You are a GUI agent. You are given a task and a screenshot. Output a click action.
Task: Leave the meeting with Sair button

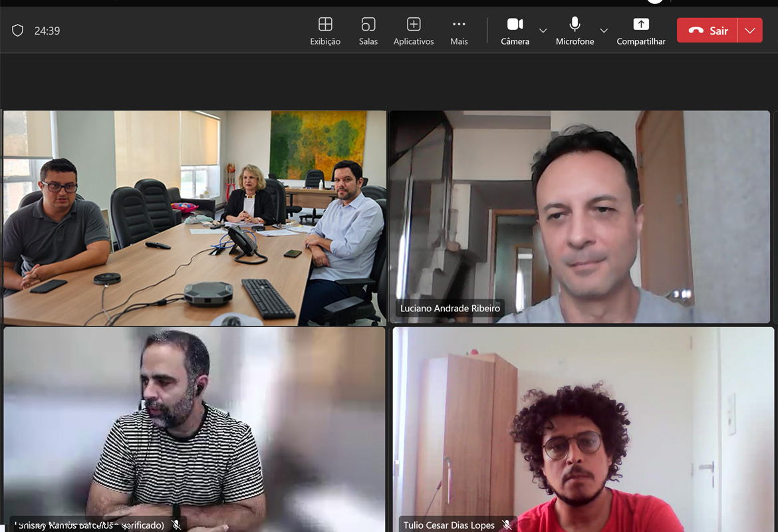click(x=708, y=31)
